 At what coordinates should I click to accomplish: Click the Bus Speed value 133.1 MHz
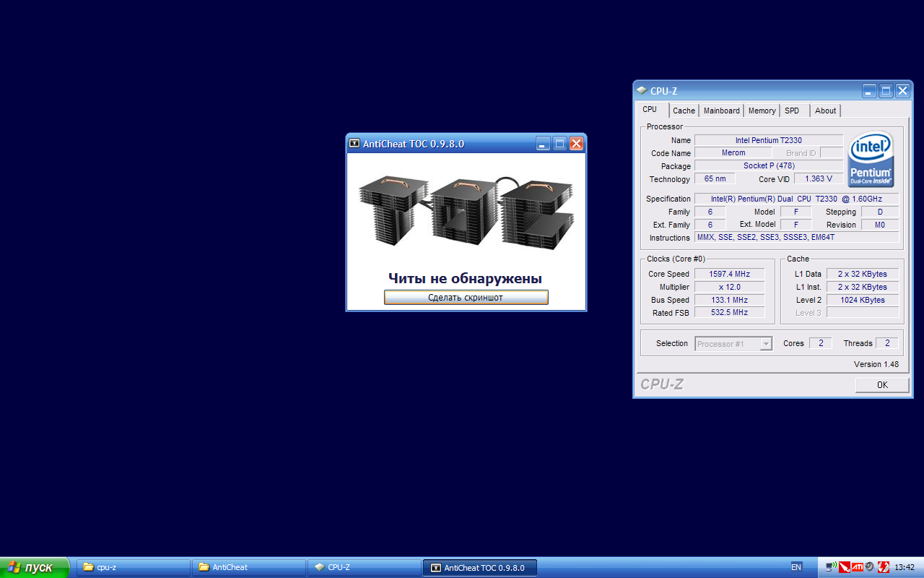point(730,300)
